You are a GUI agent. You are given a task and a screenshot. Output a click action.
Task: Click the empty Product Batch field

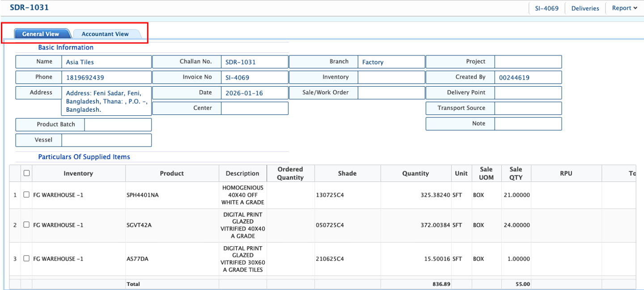118,125
